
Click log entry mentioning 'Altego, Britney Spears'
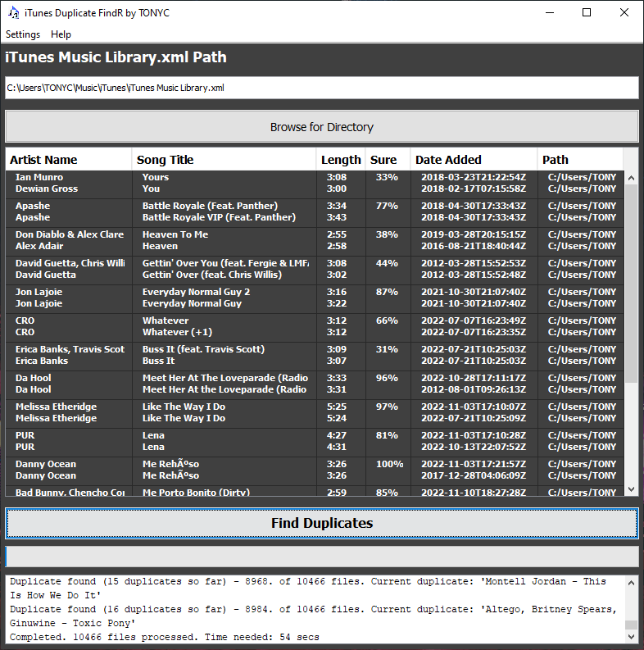(313, 616)
